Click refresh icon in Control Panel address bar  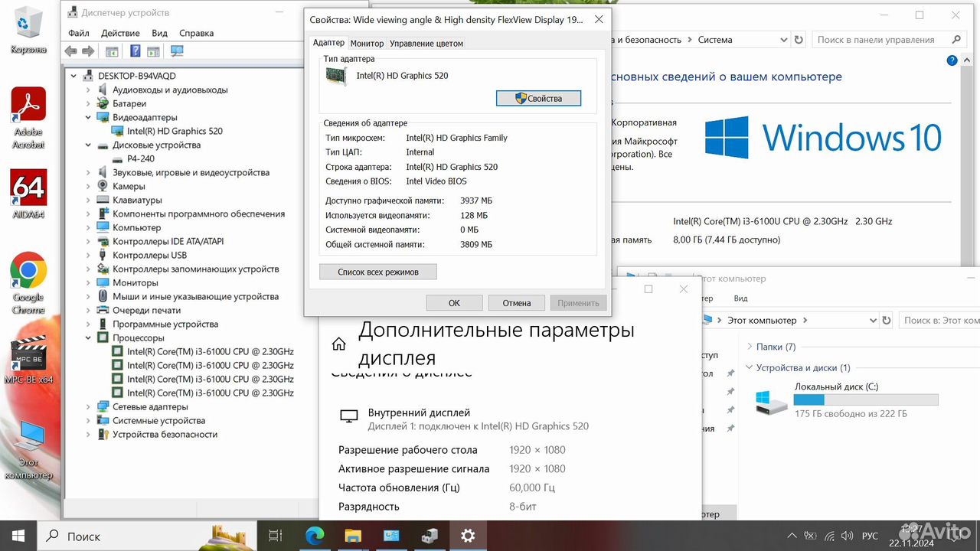point(799,40)
